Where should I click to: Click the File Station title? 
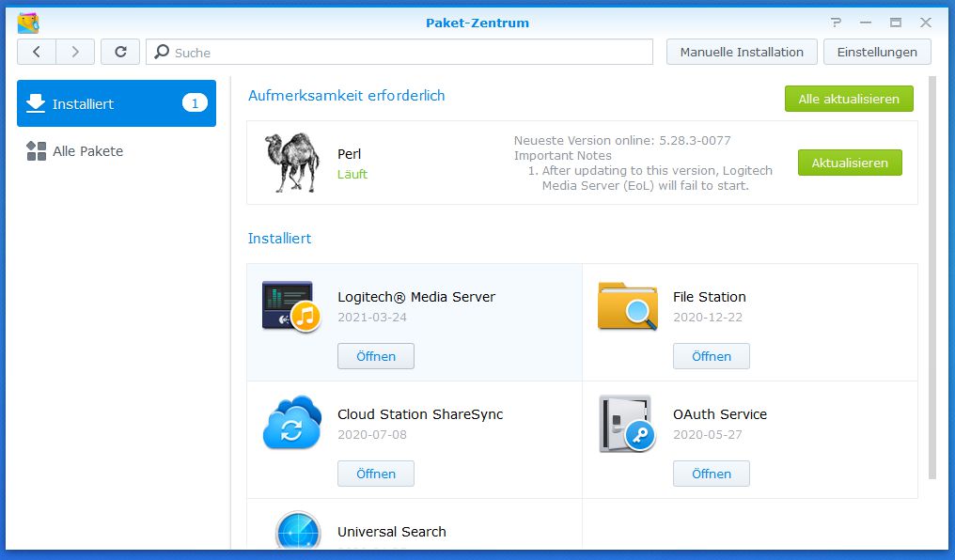(710, 296)
